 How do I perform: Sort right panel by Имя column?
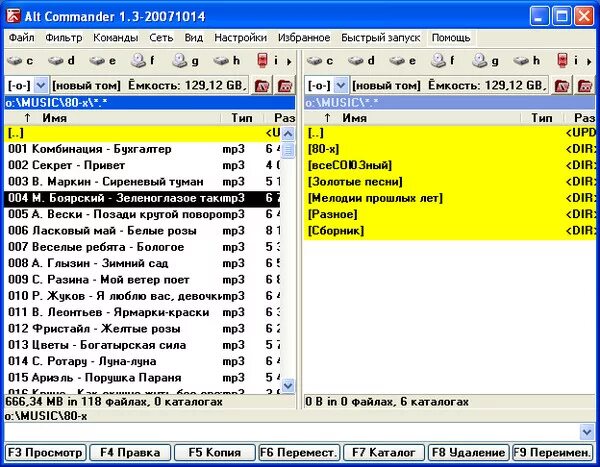[x=413, y=118]
